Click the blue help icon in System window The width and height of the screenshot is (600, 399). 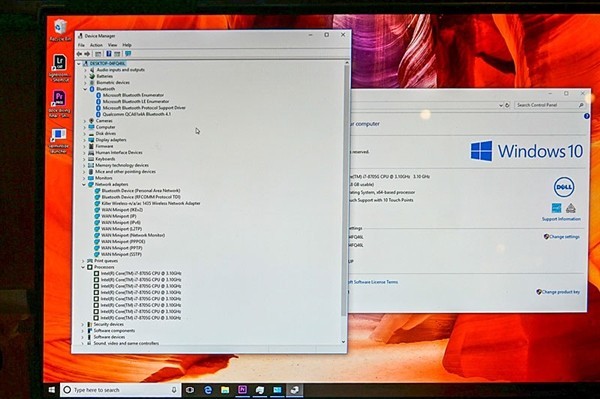pyautogui.click(x=587, y=116)
